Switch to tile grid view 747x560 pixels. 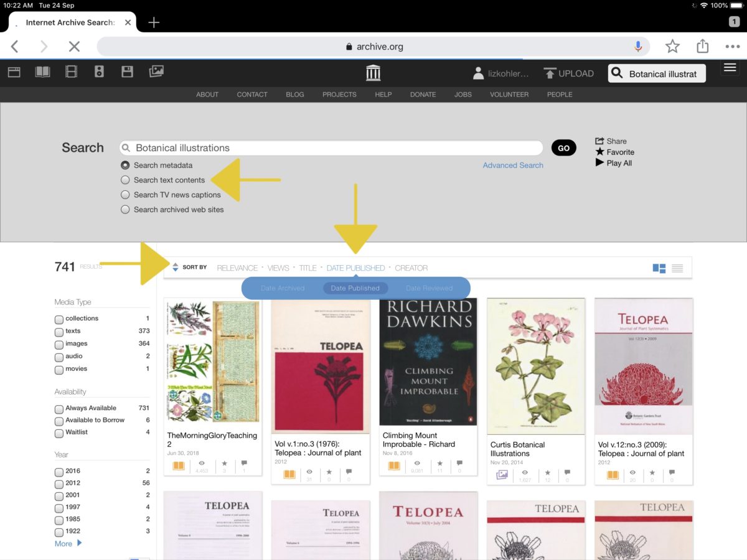pyautogui.click(x=659, y=268)
